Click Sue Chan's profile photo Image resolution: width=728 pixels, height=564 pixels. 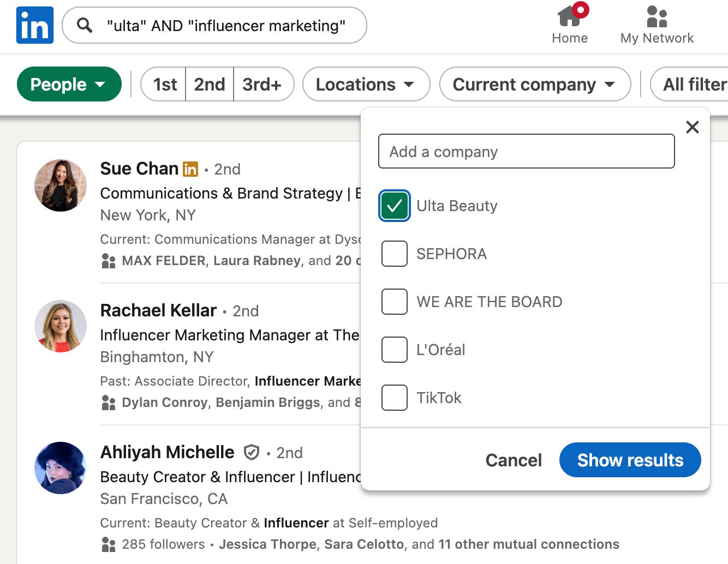click(x=61, y=185)
